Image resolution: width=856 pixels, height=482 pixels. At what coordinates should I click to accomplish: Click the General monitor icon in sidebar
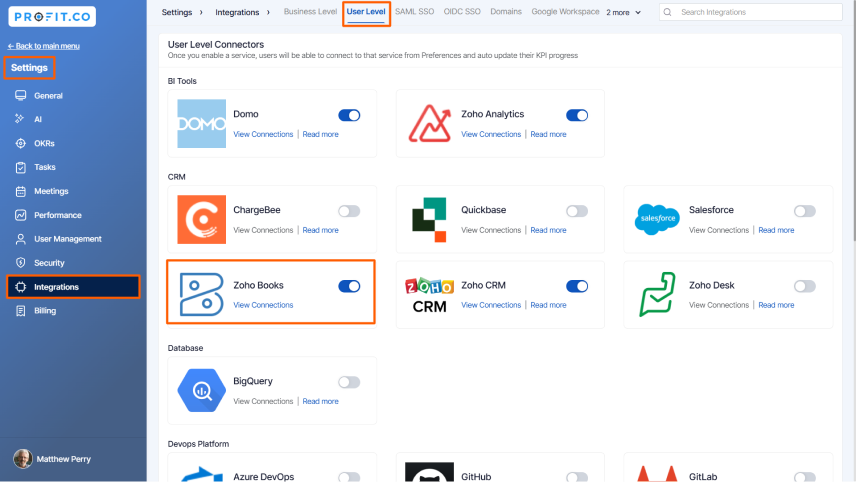(21, 96)
